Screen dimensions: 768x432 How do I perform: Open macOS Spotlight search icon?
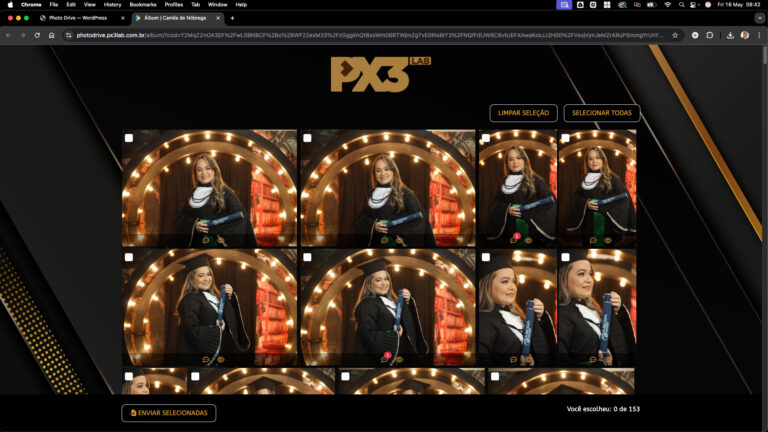681,4
